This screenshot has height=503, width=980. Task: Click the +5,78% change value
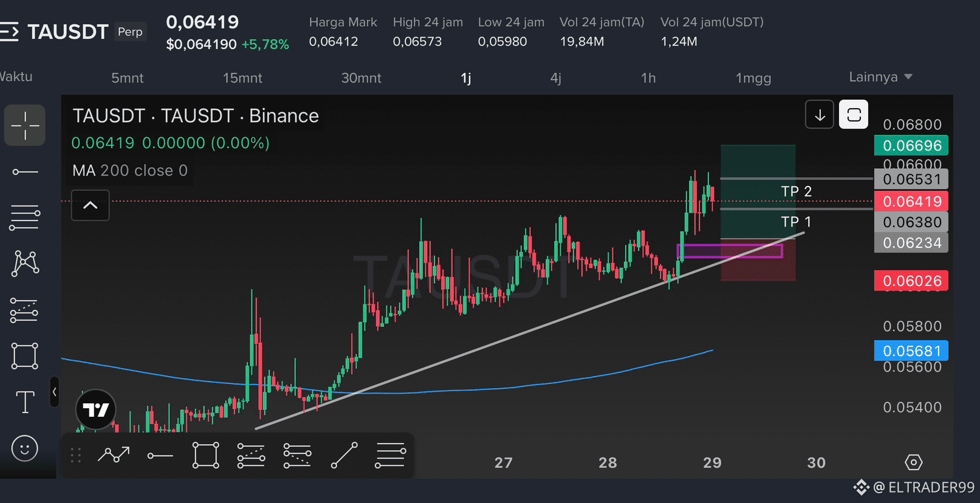(265, 44)
